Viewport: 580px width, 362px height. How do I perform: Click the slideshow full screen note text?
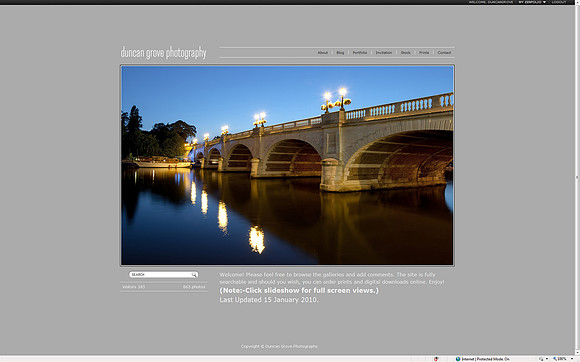(x=299, y=291)
